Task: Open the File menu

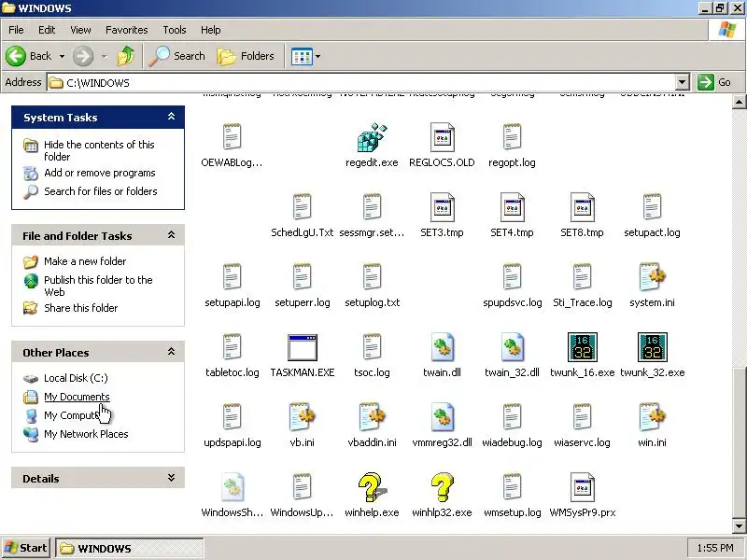Action: pyautogui.click(x=16, y=30)
